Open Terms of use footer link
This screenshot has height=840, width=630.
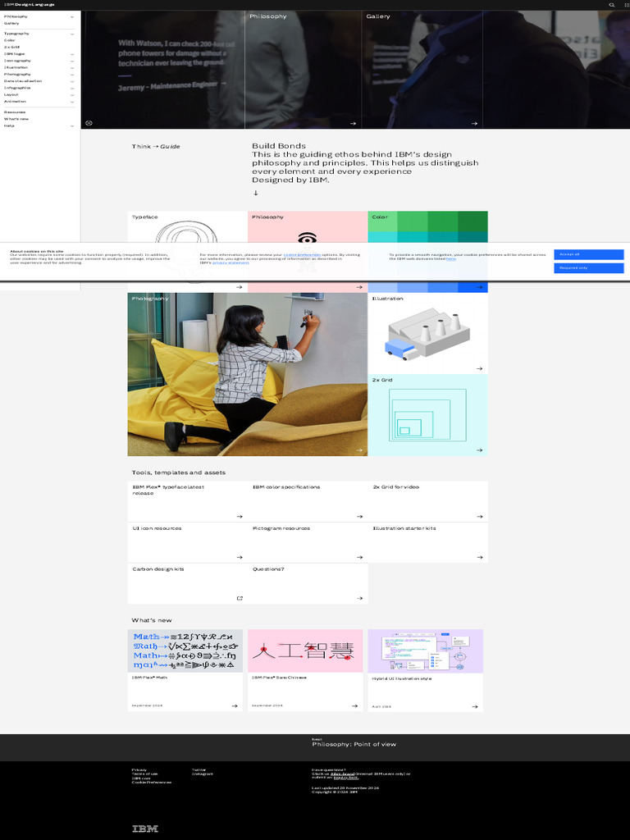click(144, 774)
